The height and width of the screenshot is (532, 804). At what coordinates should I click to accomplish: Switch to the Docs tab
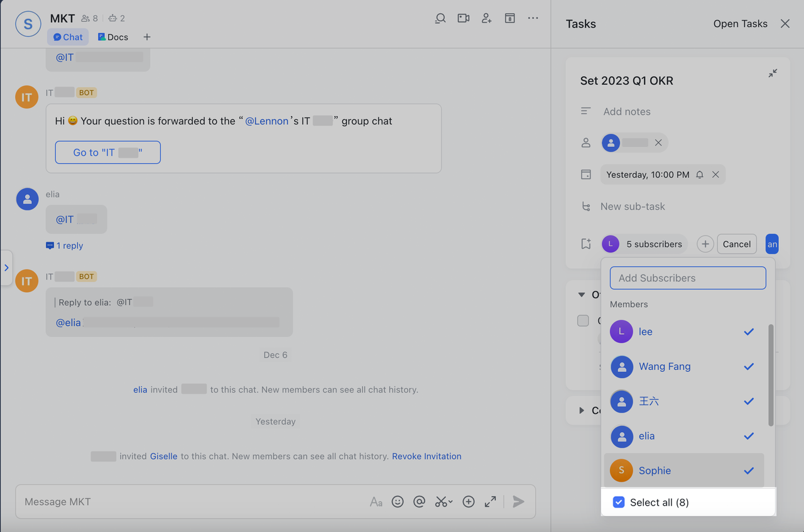[113, 37]
